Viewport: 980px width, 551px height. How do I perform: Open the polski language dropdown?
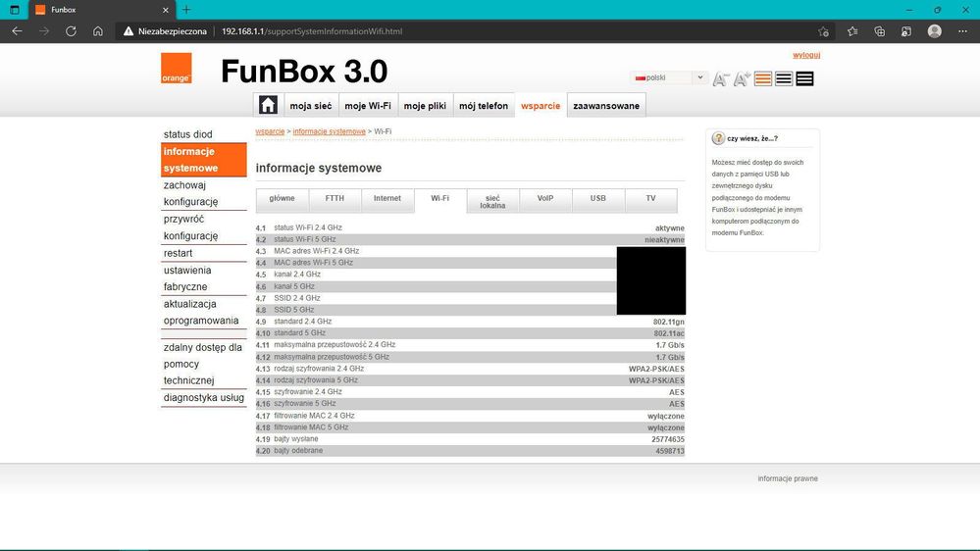pos(671,77)
